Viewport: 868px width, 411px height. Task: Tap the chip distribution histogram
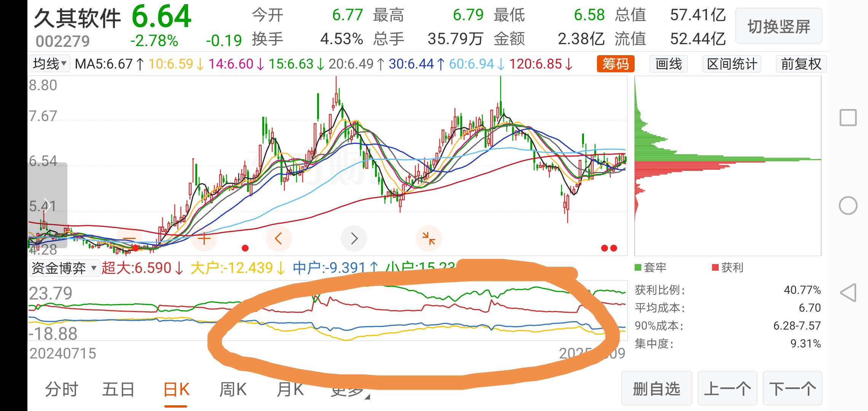728,166
